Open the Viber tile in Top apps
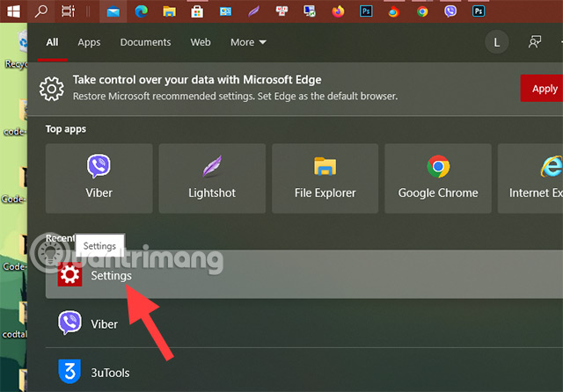The height and width of the screenshot is (392, 563). [x=99, y=178]
